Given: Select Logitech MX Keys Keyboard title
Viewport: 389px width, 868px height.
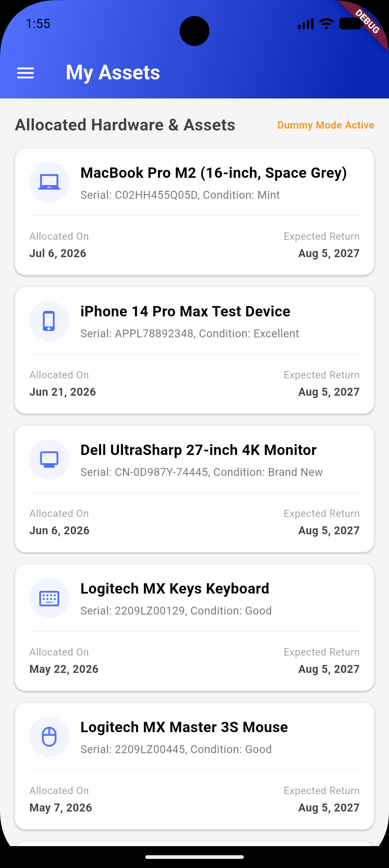Looking at the screenshot, I should (175, 589).
